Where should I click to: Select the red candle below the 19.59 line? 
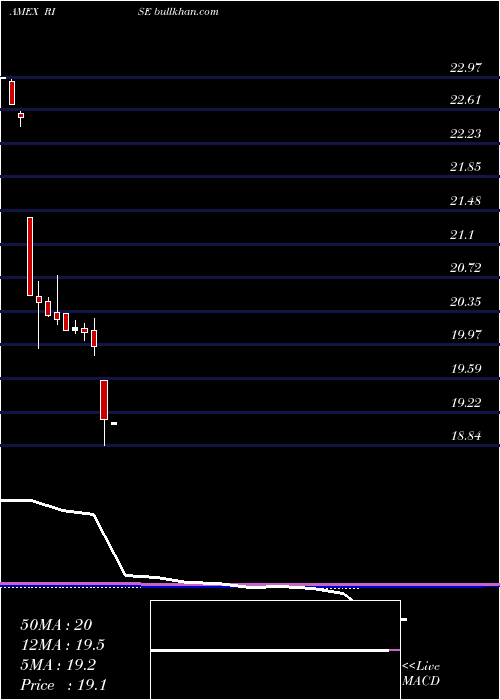click(x=104, y=400)
